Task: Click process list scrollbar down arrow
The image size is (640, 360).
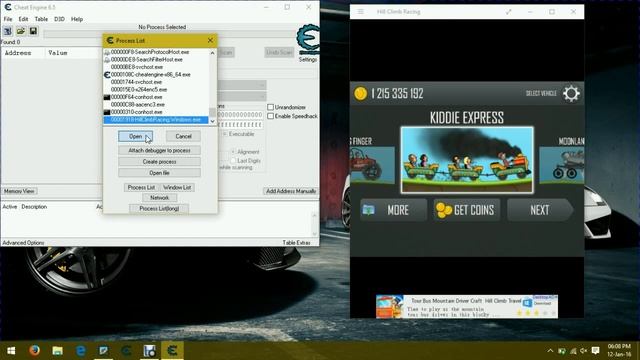Action: pos(212,121)
